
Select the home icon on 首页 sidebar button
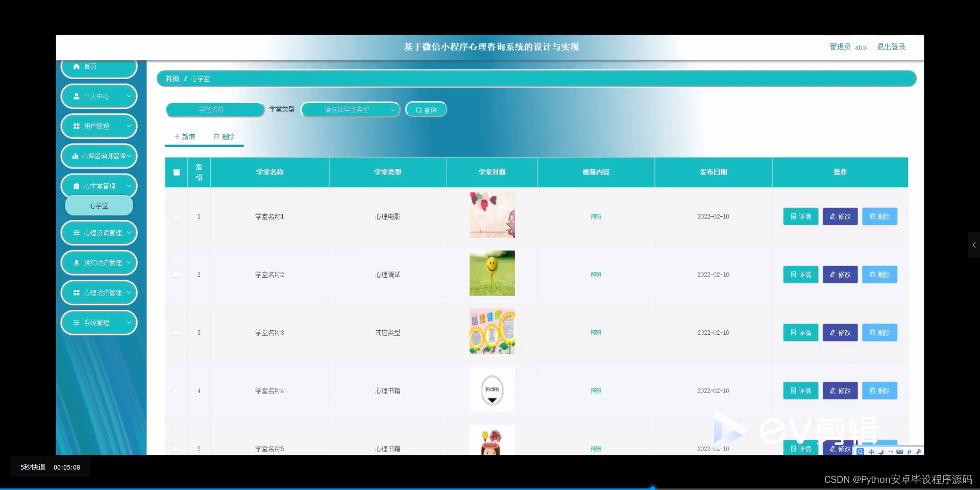(78, 66)
